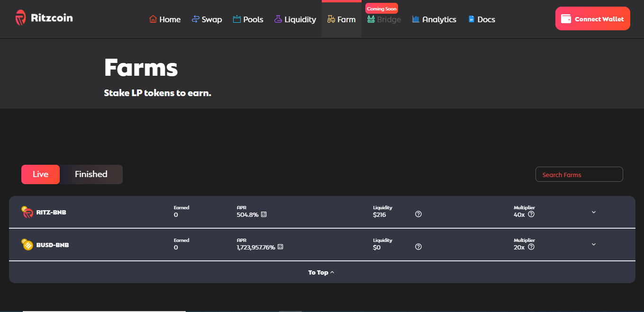644x312 pixels.
Task: Click liquidity help icon for BUSD-BNB
Action: tap(418, 247)
